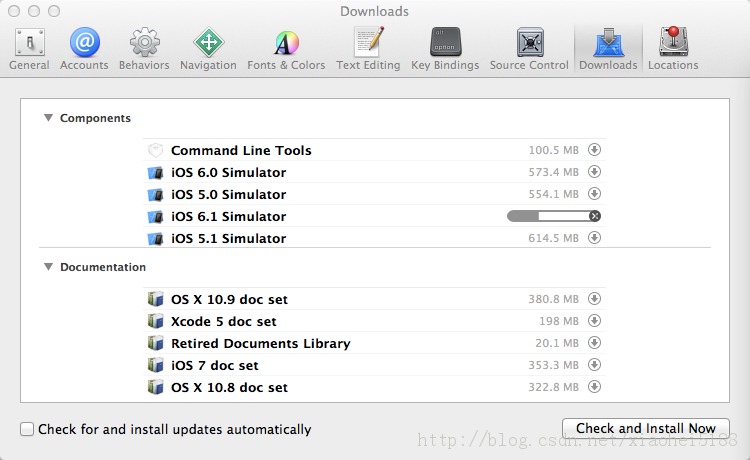The height and width of the screenshot is (460, 750).
Task: Click the 573.4 MB size value
Action: click(x=553, y=172)
